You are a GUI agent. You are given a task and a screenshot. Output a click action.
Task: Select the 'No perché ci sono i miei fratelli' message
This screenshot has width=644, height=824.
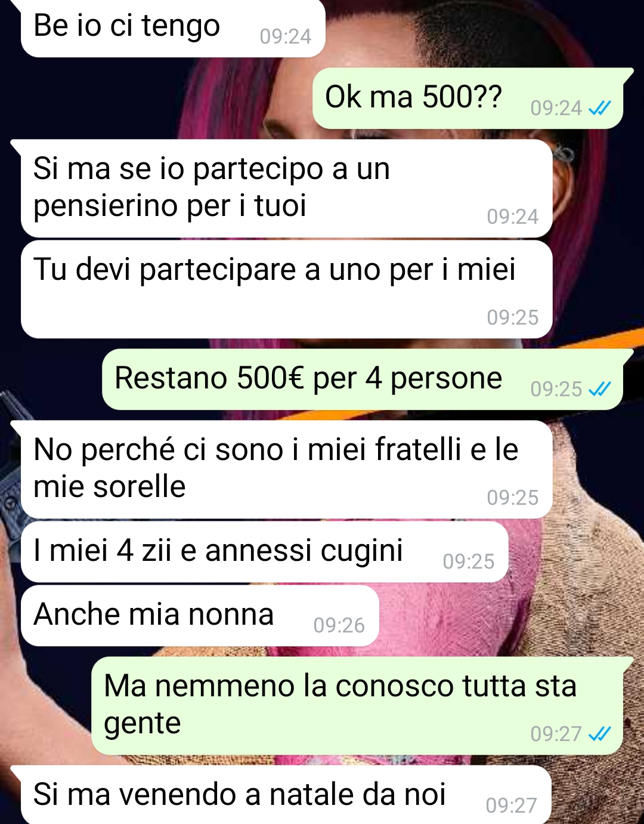286,470
